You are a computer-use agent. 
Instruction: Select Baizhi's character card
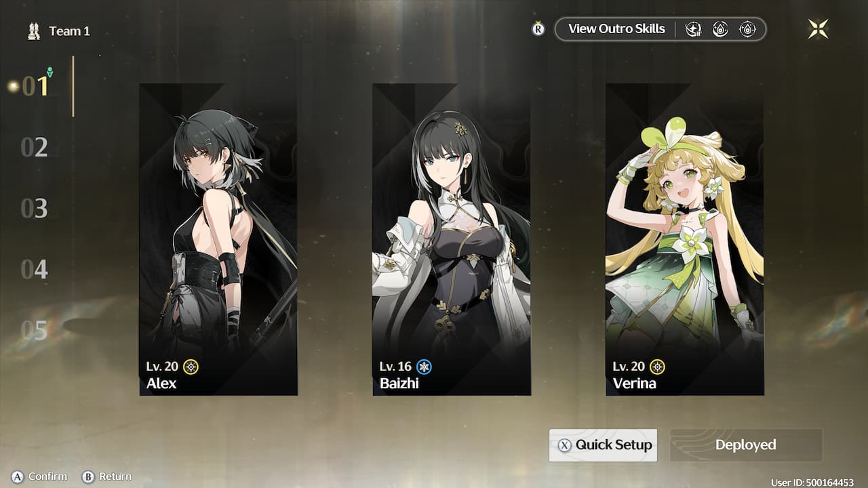[x=452, y=239]
